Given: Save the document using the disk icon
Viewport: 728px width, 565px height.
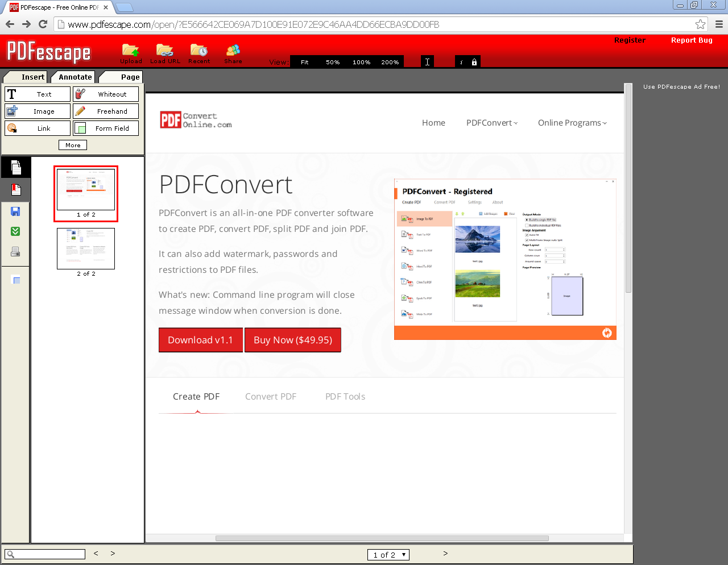Looking at the screenshot, I should coord(15,211).
